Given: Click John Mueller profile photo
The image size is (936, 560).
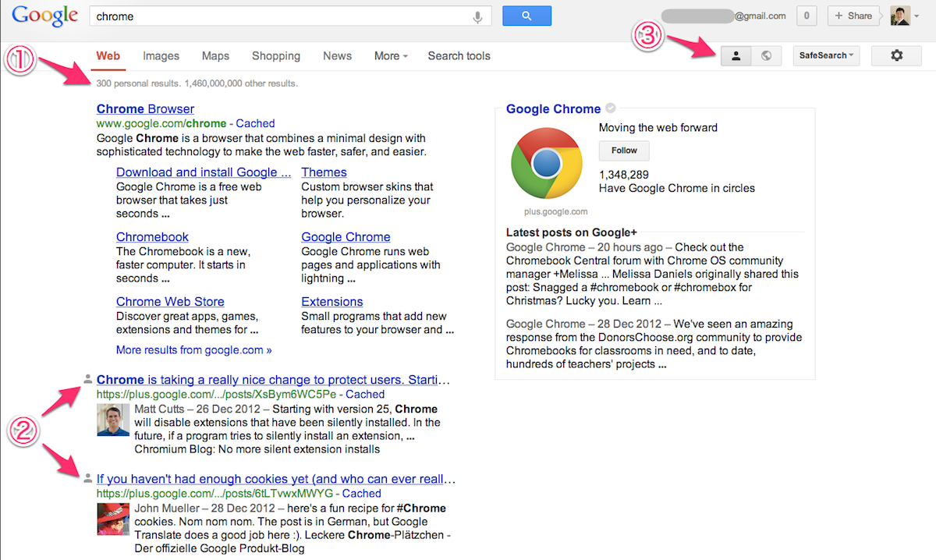Looking at the screenshot, I should pos(113,519).
